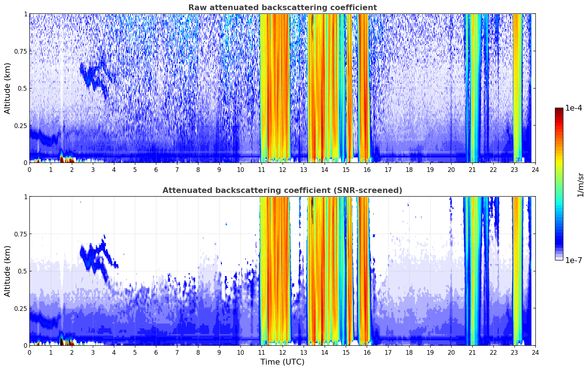The height and width of the screenshot is (370, 588).
Task: Click the '11' hour tick under SNR-screened plot
Action: [261, 352]
